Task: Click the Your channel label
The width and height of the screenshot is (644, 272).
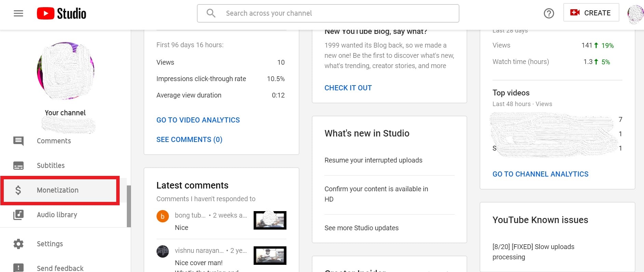Action: tap(65, 113)
